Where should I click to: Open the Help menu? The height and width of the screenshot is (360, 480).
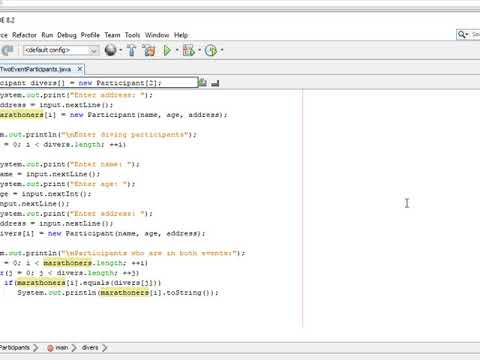tap(181, 35)
